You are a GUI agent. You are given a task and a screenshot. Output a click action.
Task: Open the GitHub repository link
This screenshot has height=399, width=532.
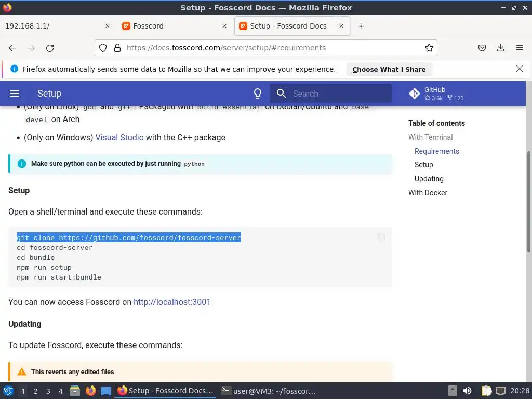click(436, 94)
